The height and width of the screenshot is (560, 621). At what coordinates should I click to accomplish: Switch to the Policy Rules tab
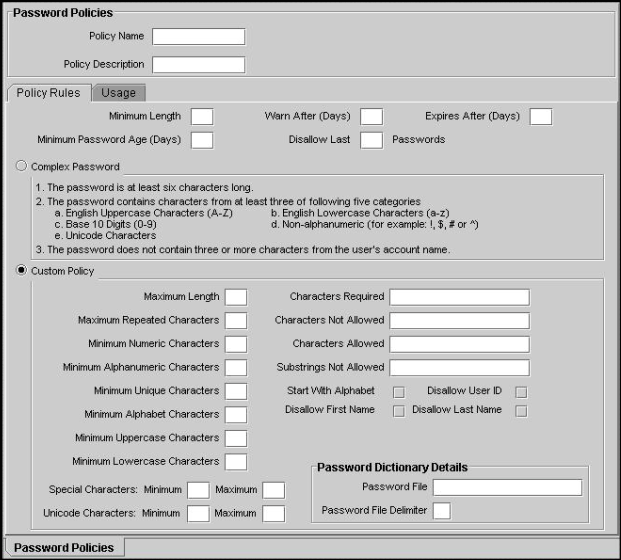(x=48, y=93)
